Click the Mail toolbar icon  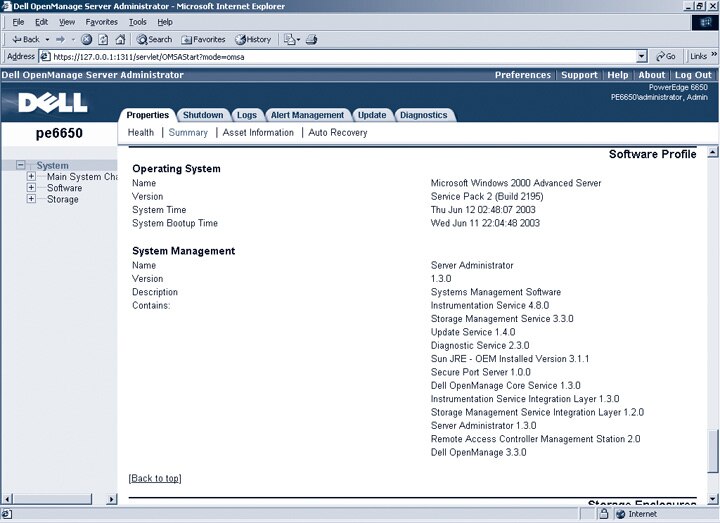(x=289, y=39)
